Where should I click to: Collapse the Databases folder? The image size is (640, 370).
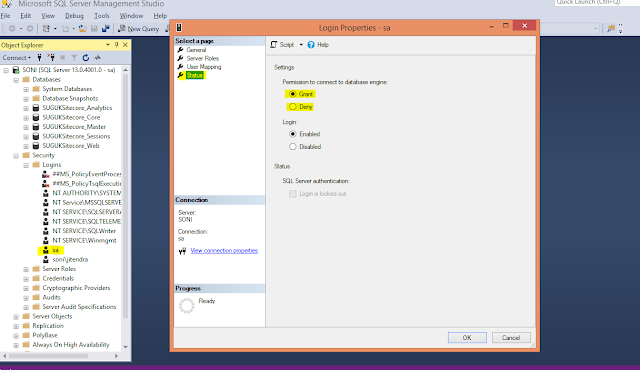(16, 80)
